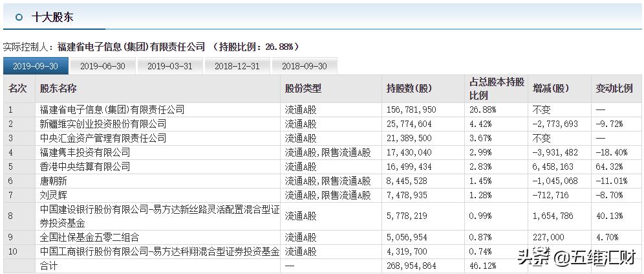Image resolution: width=644 pixels, height=274 pixels.
Task: Click share count 16,499,434
Action: pos(409,166)
